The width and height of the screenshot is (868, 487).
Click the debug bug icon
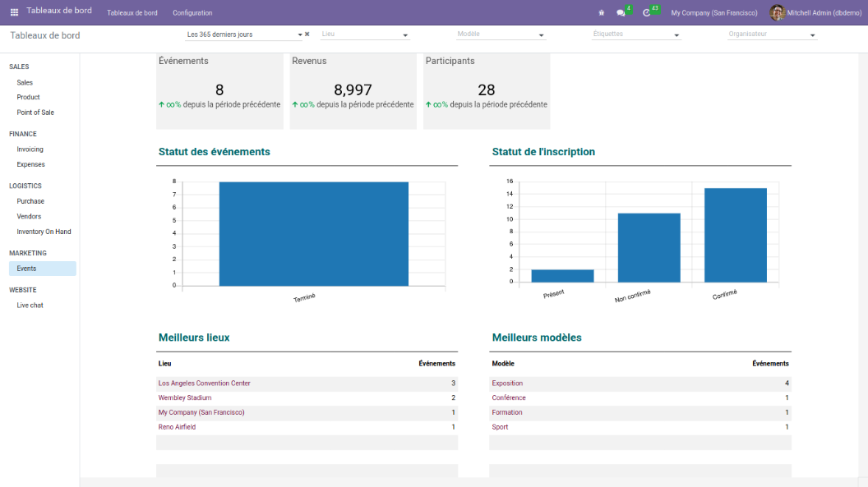[x=601, y=13]
